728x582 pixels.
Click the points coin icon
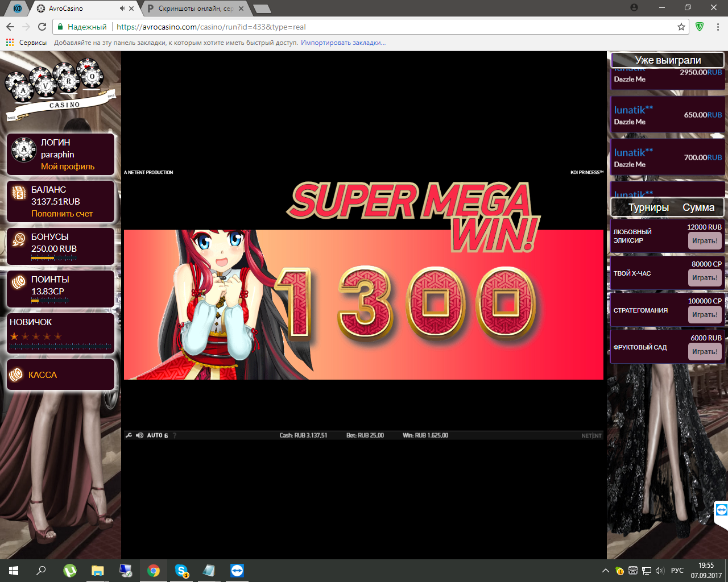tap(19, 281)
